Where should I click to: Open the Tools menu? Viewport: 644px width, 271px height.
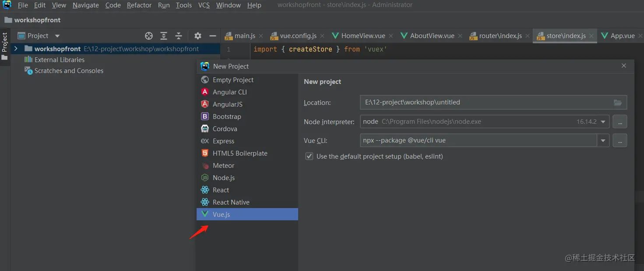184,5
